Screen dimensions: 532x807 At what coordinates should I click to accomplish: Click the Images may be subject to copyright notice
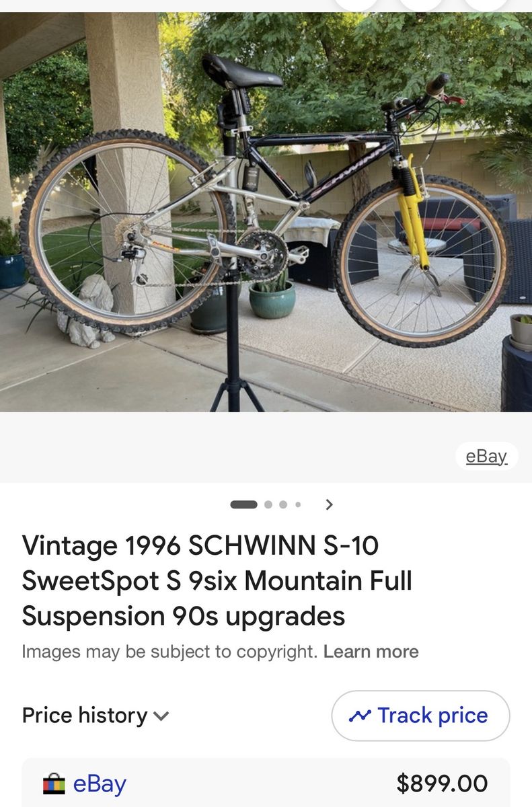169,652
